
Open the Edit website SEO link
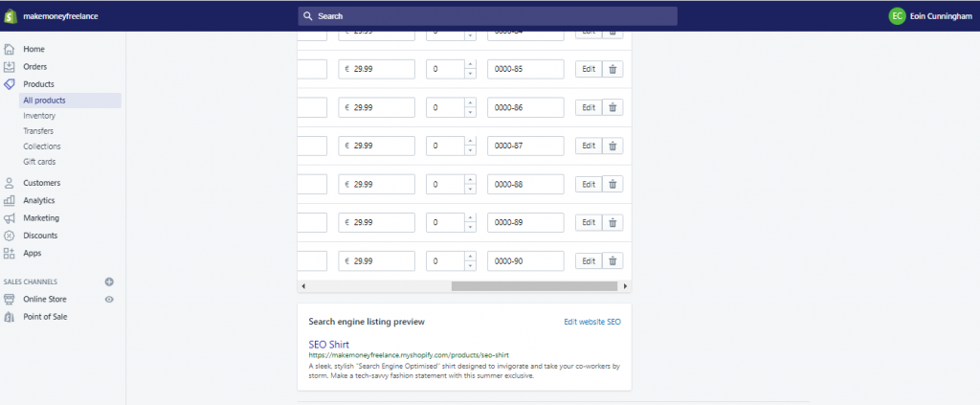click(x=592, y=322)
